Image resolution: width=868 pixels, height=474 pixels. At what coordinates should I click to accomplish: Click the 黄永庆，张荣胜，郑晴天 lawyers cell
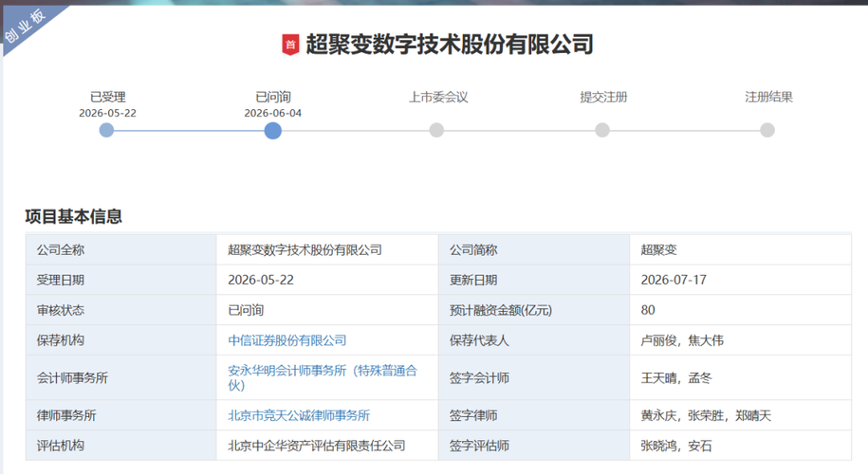click(x=741, y=415)
